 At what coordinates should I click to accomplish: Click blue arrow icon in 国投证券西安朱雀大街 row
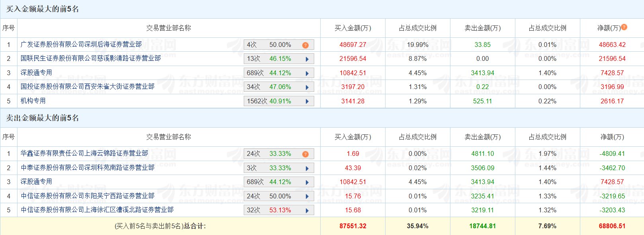click(x=307, y=87)
